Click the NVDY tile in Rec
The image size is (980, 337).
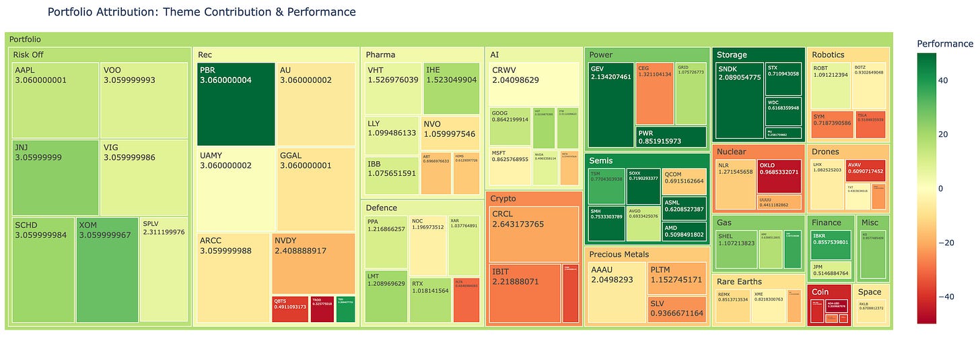tap(314, 264)
